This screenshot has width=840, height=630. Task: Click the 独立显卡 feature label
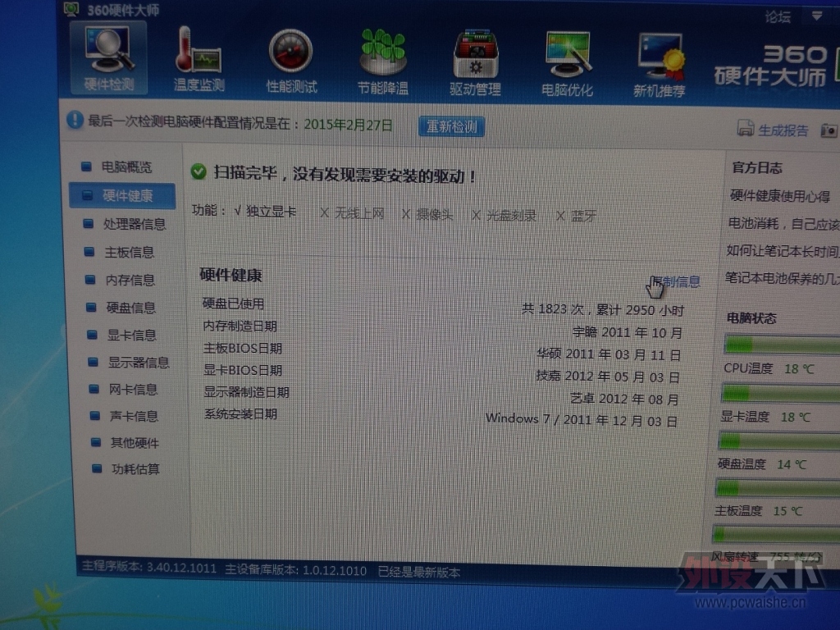[x=271, y=212]
